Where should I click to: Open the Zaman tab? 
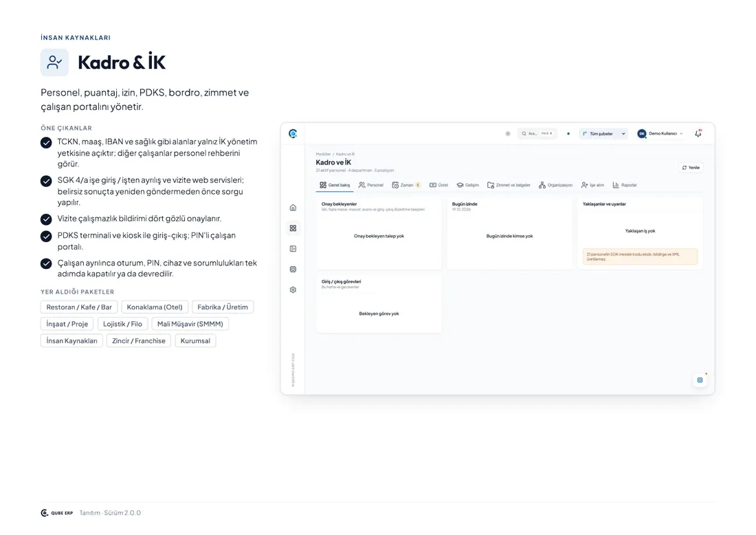point(406,185)
